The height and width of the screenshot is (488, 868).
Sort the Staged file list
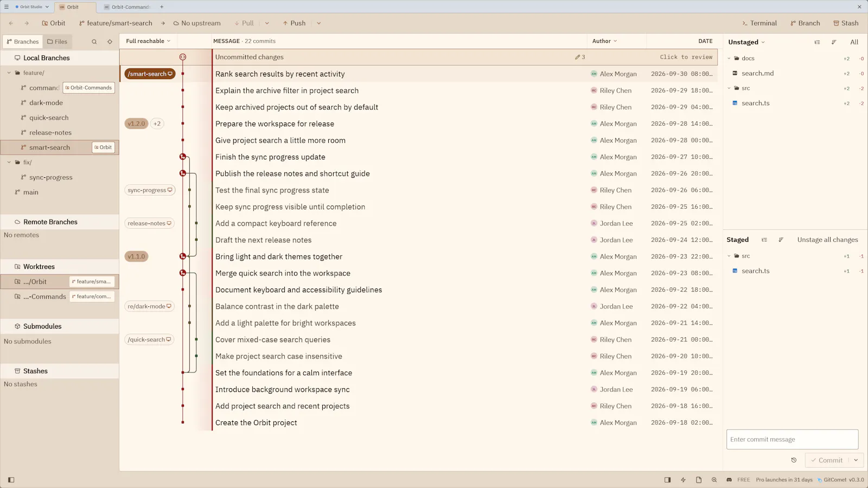(x=781, y=240)
